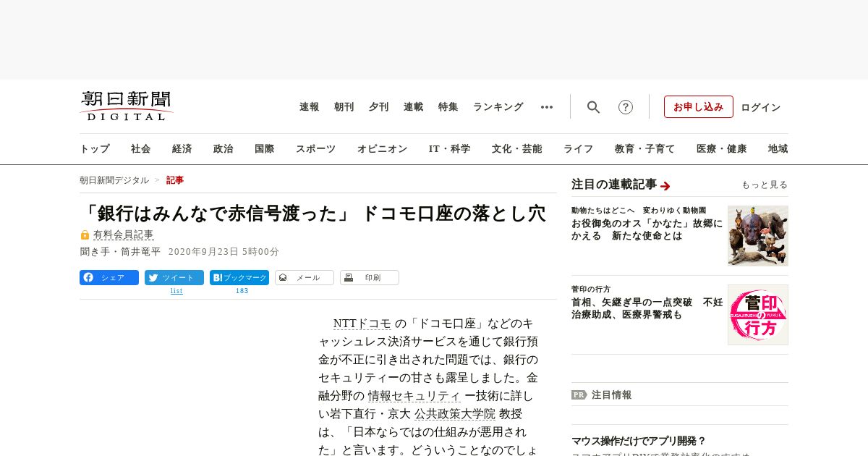Click the 朝日新聞デジタル breadcrumb link
The width and height of the screenshot is (868, 456).
pos(114,180)
